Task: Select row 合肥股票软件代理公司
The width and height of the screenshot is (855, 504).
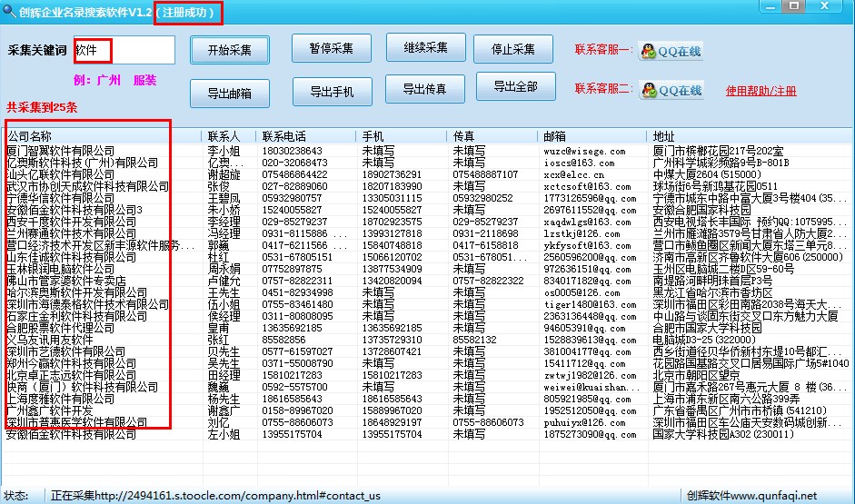Action: [x=428, y=328]
